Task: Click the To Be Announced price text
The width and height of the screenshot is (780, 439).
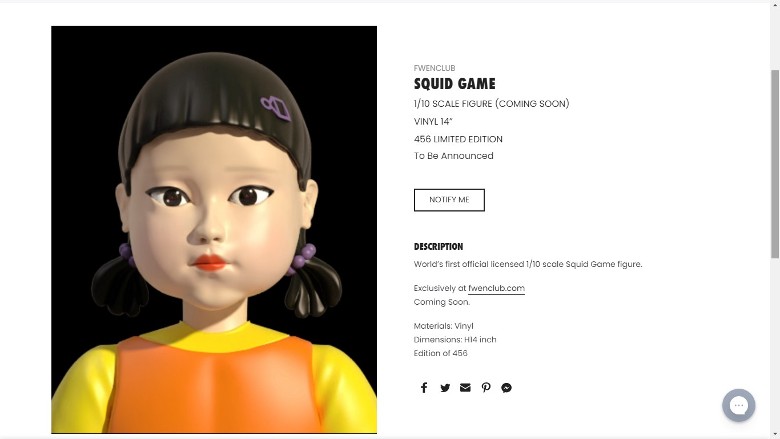Action: coord(454,156)
